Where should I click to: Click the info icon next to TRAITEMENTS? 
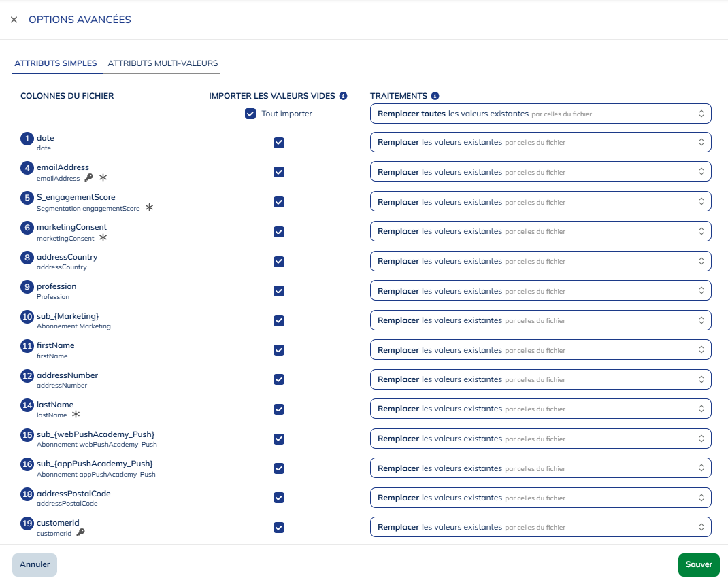[435, 95]
